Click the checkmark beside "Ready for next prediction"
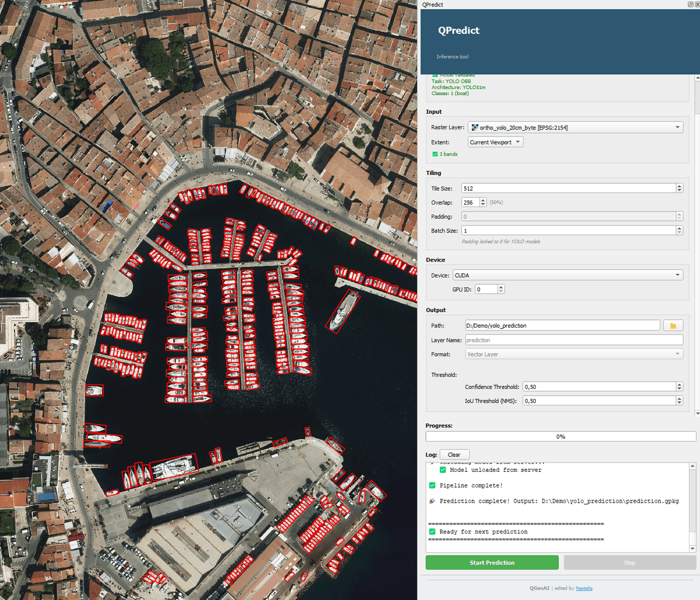 [x=432, y=532]
